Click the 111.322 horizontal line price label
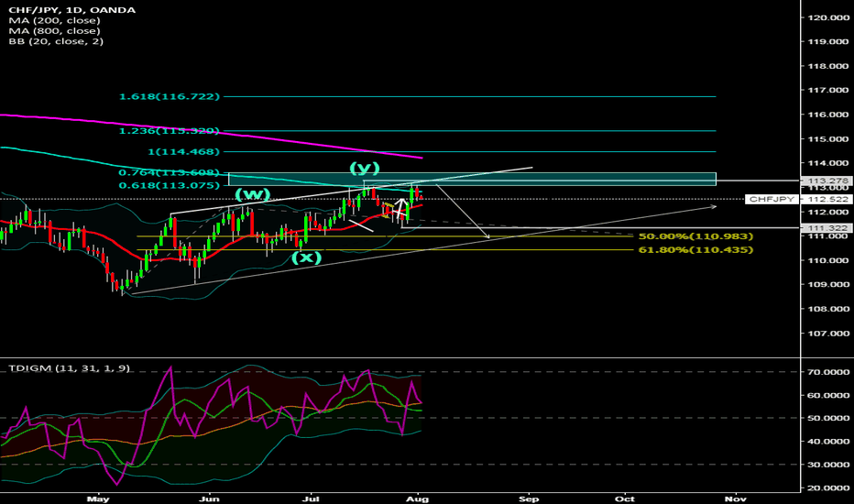This screenshot has width=854, height=504. [827, 228]
